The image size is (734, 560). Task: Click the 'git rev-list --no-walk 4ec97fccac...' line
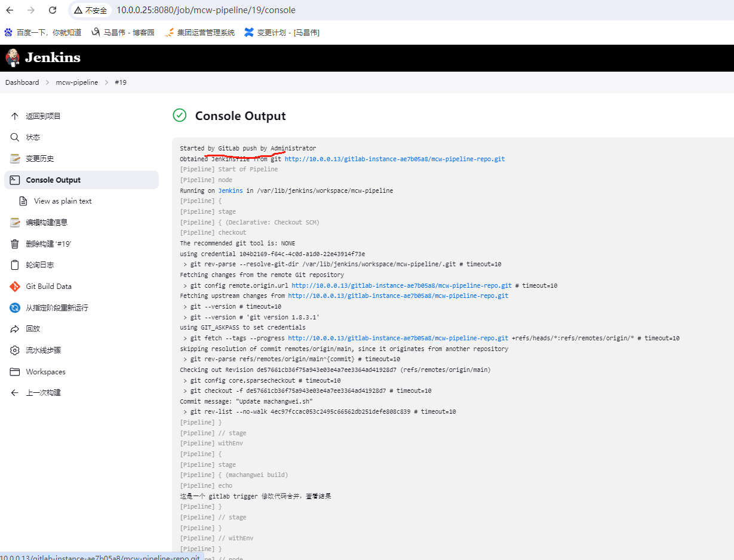click(x=320, y=412)
